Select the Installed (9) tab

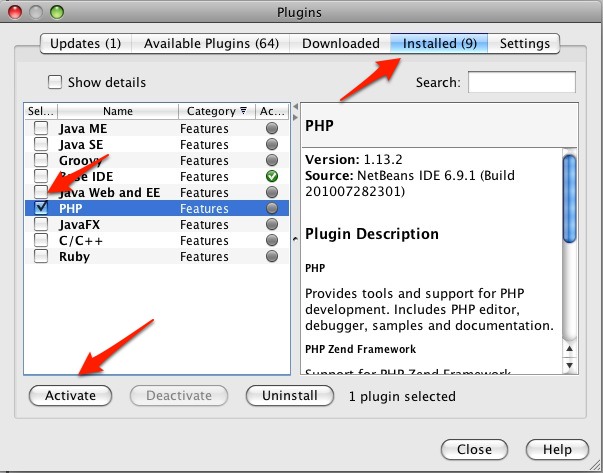coord(440,43)
